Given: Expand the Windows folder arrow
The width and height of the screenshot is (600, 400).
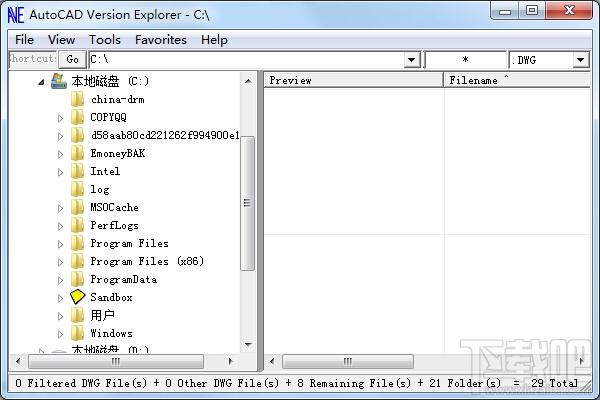Looking at the screenshot, I should 60,334.
